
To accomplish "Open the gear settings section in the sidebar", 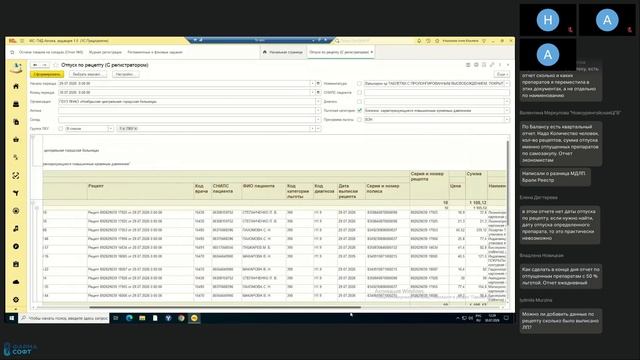I will click(16, 300).
